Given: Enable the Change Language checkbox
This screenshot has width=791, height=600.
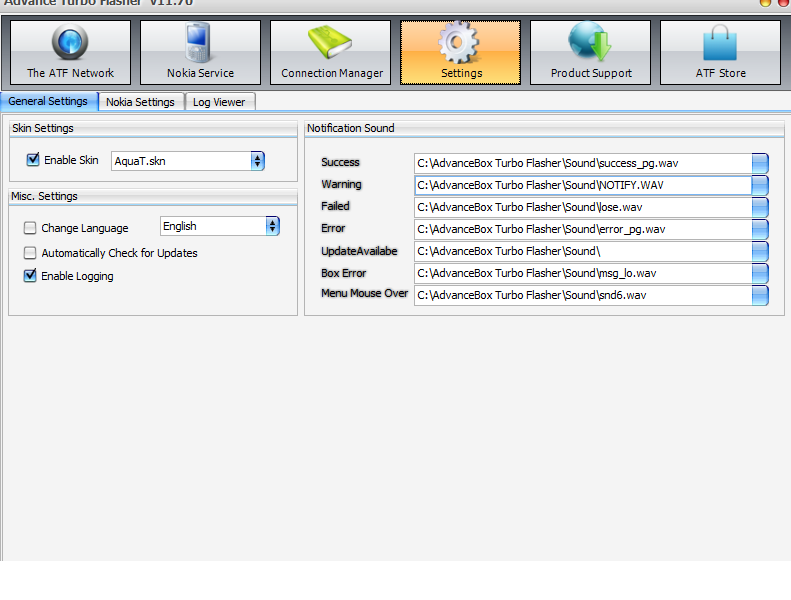Looking at the screenshot, I should pyautogui.click(x=30, y=228).
